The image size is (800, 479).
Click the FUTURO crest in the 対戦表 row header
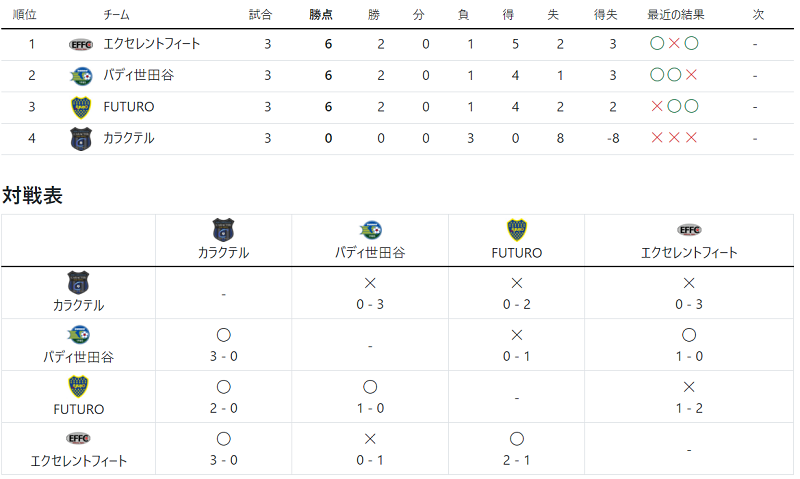coord(78,387)
